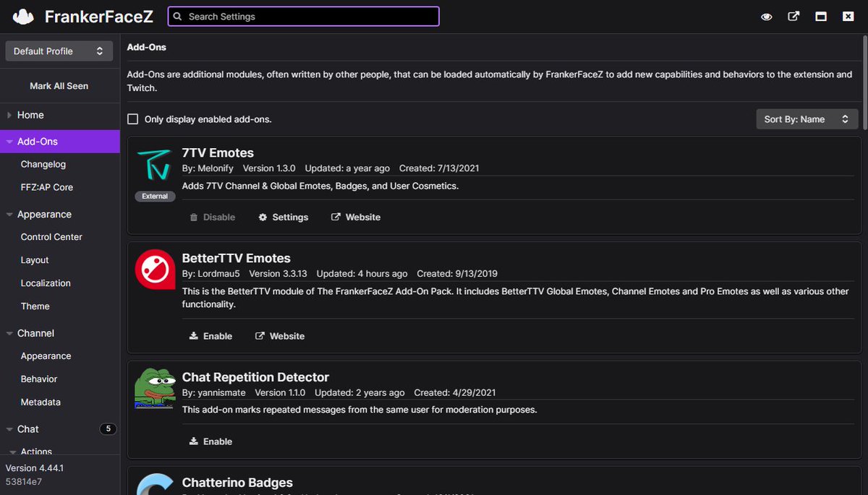
Task: Enable the BetterTTV Emotes add-on
Action: (x=210, y=336)
